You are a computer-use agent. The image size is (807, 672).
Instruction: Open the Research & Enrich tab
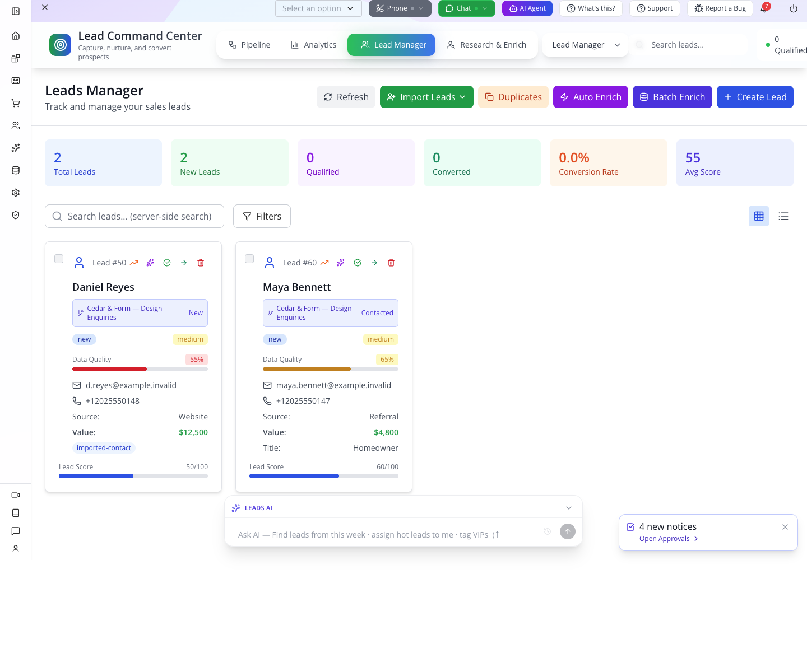pyautogui.click(x=486, y=45)
